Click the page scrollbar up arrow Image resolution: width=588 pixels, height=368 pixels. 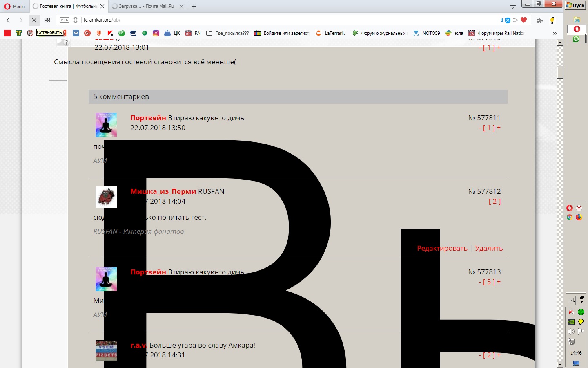[x=560, y=43]
